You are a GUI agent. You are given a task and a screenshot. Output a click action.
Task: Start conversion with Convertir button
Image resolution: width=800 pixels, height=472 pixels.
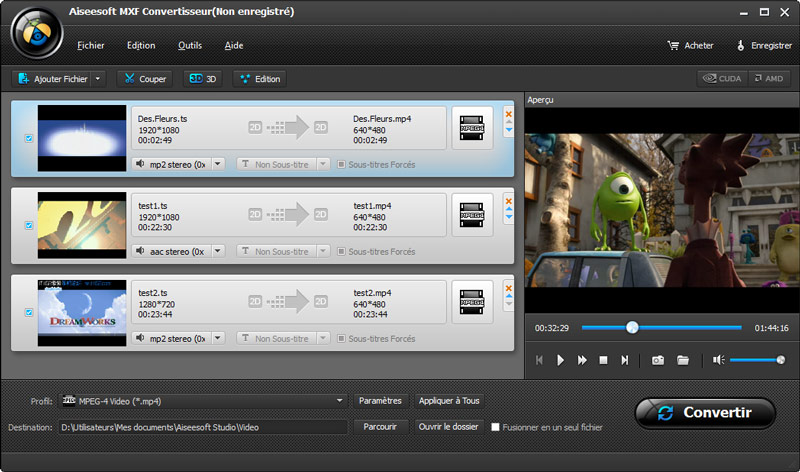tap(705, 413)
